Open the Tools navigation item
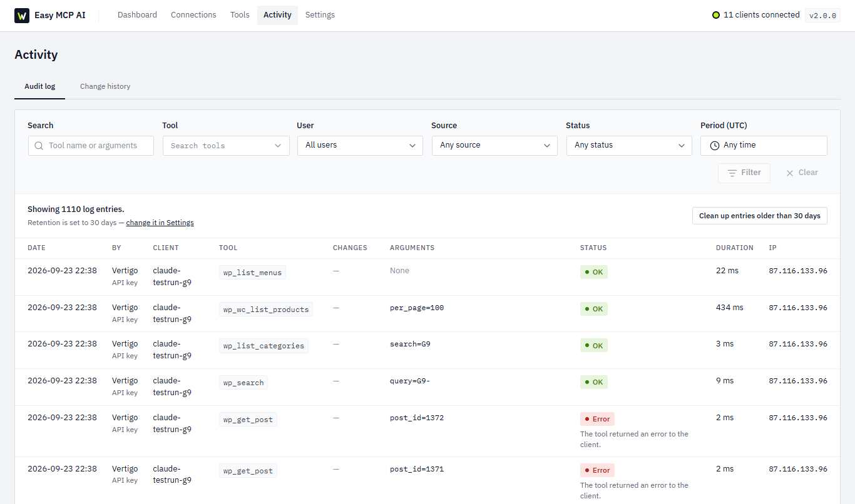The width and height of the screenshot is (855, 504). coord(240,15)
